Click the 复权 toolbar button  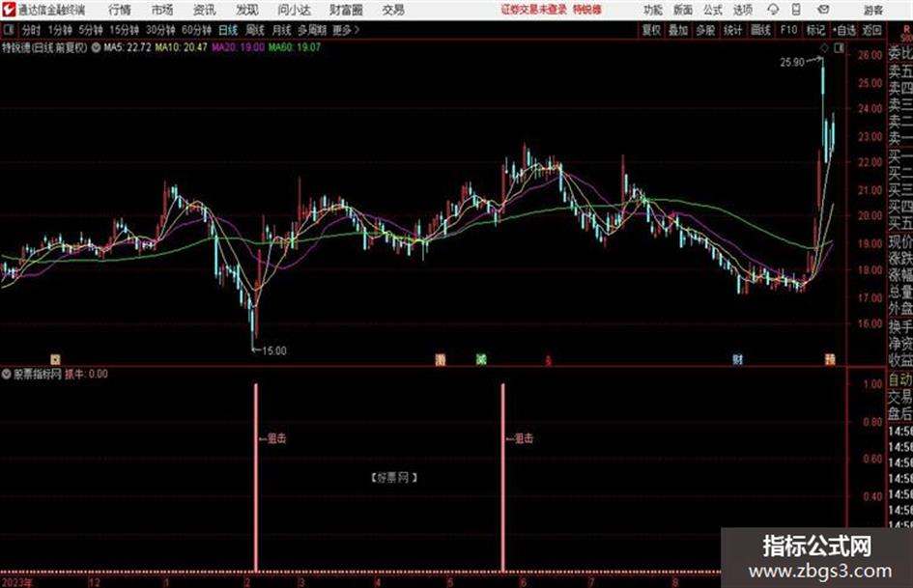point(651,30)
